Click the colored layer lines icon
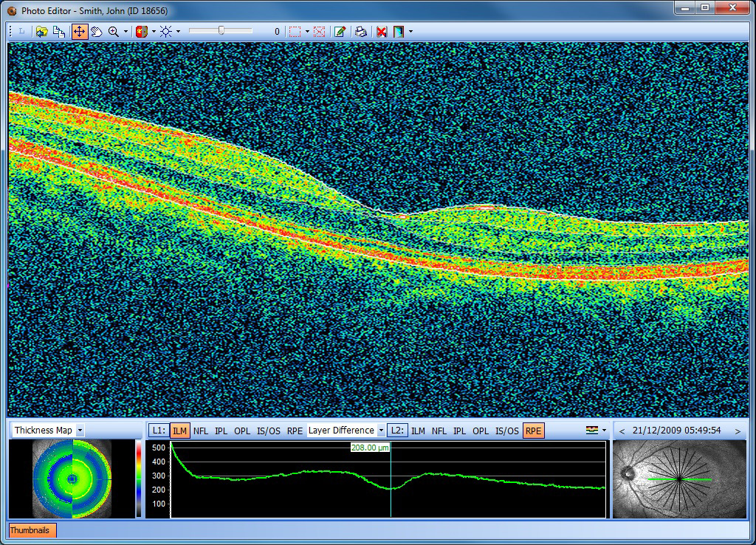The width and height of the screenshot is (756, 545). (x=592, y=431)
